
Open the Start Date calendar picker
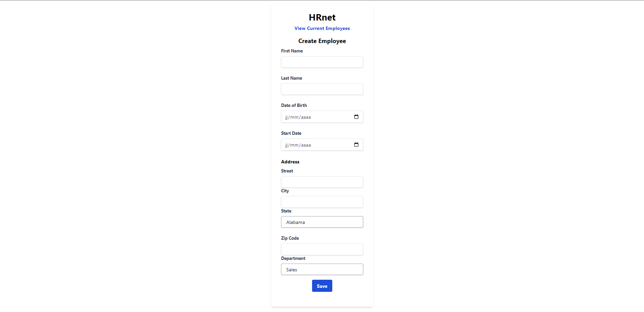coord(356,145)
